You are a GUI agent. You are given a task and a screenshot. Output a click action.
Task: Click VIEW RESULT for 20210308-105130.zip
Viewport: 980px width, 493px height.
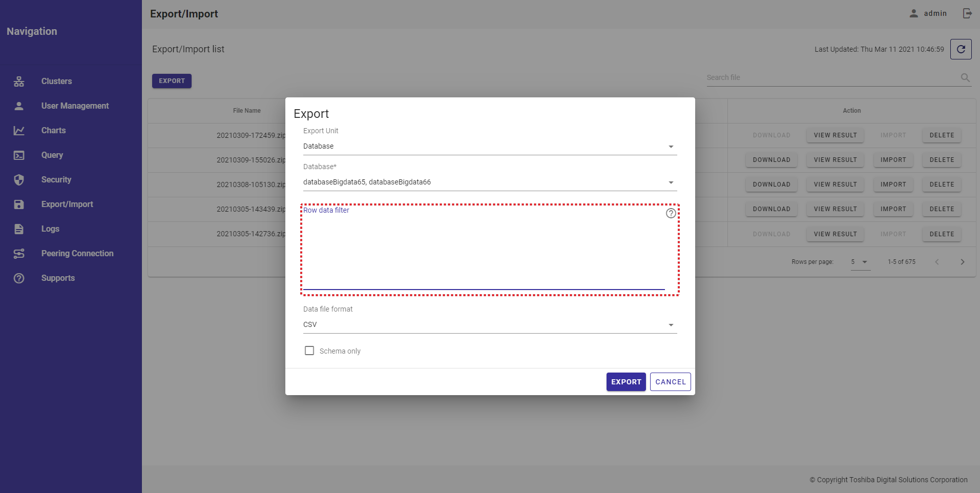(835, 184)
